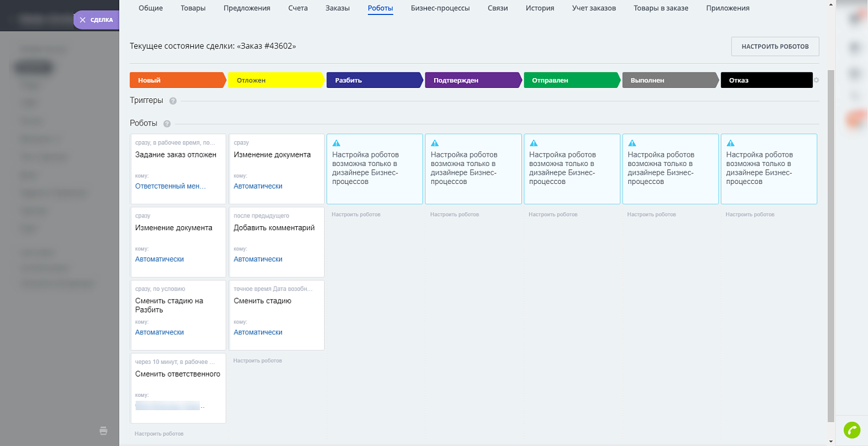Viewport: 868px width, 446px height.
Task: Open Автоматически link on Изменение документа robot
Action: [x=258, y=186]
